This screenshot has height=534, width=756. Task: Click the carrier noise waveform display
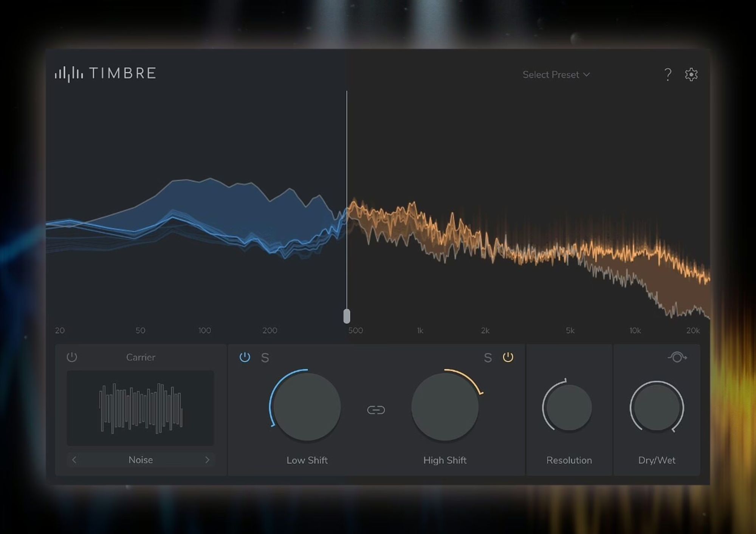point(140,408)
